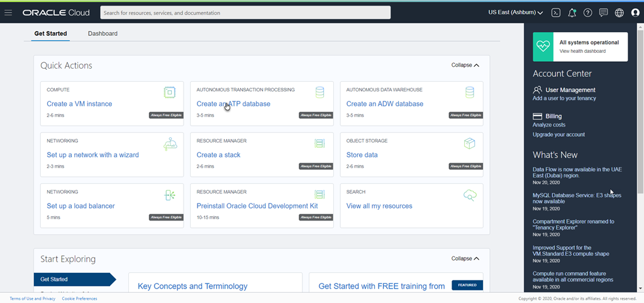
Task: Click Store data link
Action: coord(362,155)
